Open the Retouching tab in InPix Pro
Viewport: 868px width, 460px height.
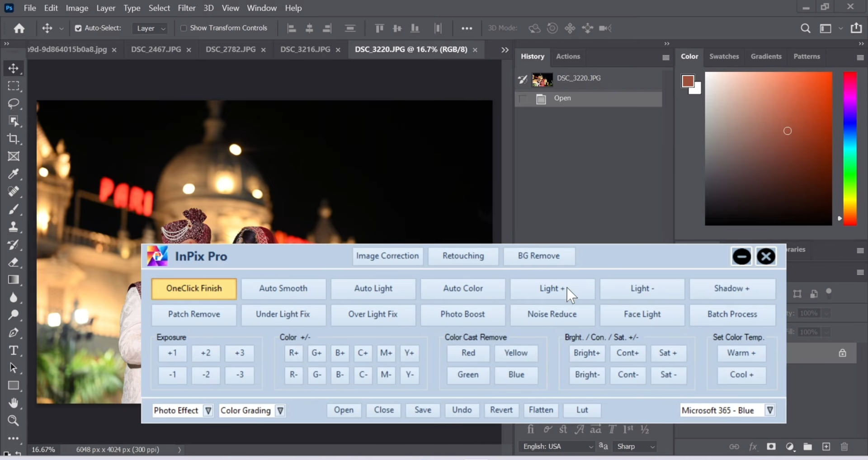point(463,256)
